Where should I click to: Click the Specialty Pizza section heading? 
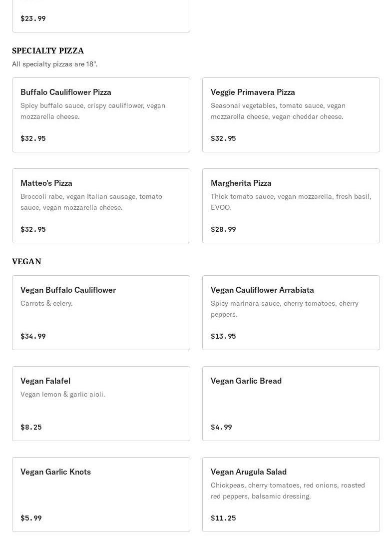pos(48,50)
